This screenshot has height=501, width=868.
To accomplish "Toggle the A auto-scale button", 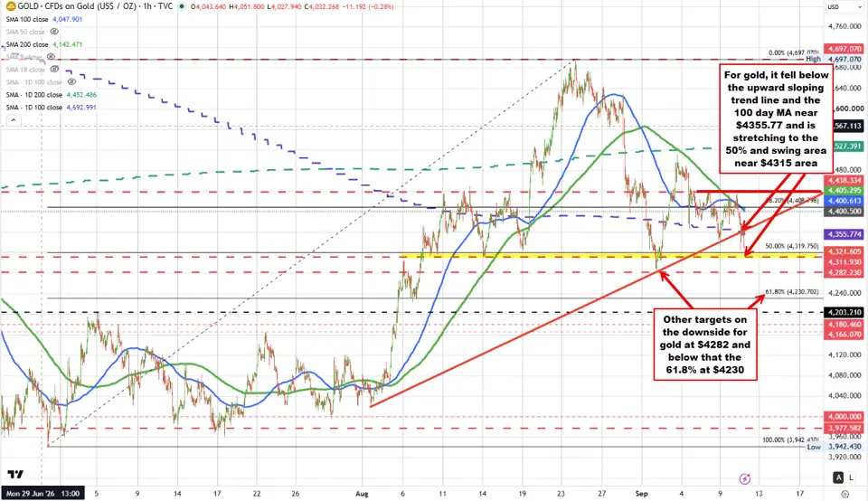I will (x=839, y=477).
